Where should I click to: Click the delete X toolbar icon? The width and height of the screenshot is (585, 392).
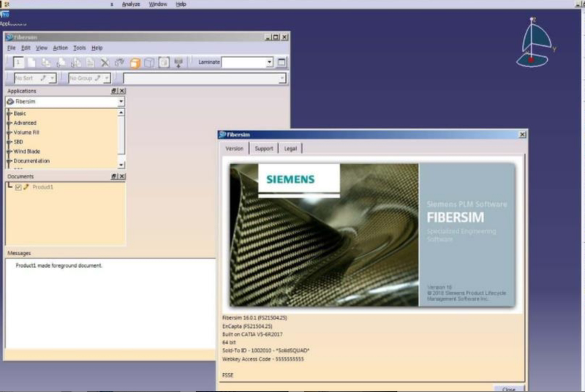105,62
